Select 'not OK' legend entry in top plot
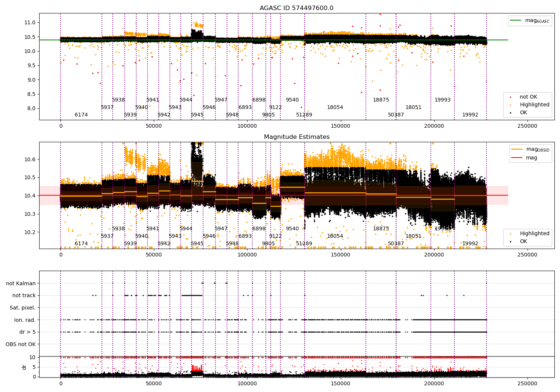560x392 pixels. point(528,97)
